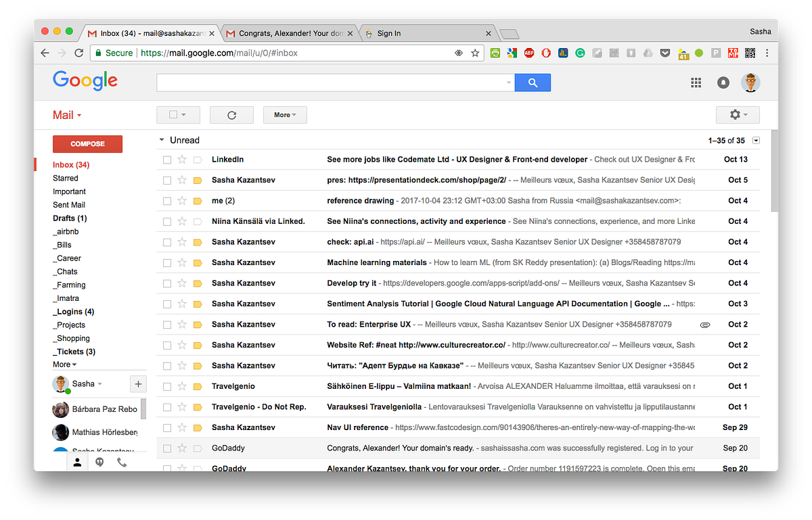Click the red COMPOSE button
Screen dimensions: 812x520
87,144
